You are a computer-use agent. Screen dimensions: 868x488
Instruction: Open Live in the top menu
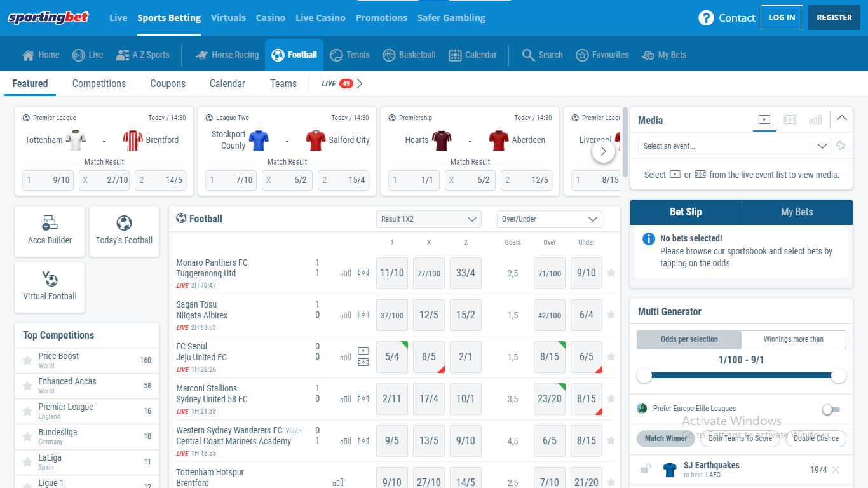118,18
